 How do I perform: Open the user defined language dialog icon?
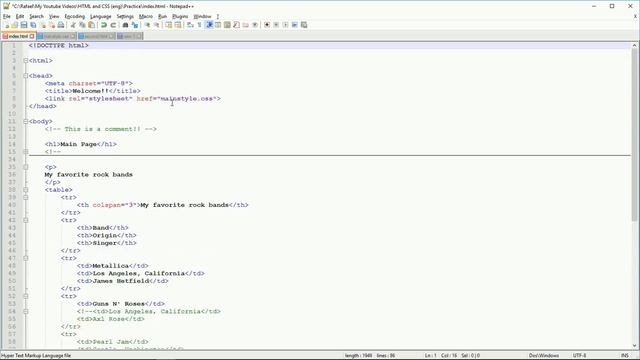pyautogui.click(x=218, y=25)
